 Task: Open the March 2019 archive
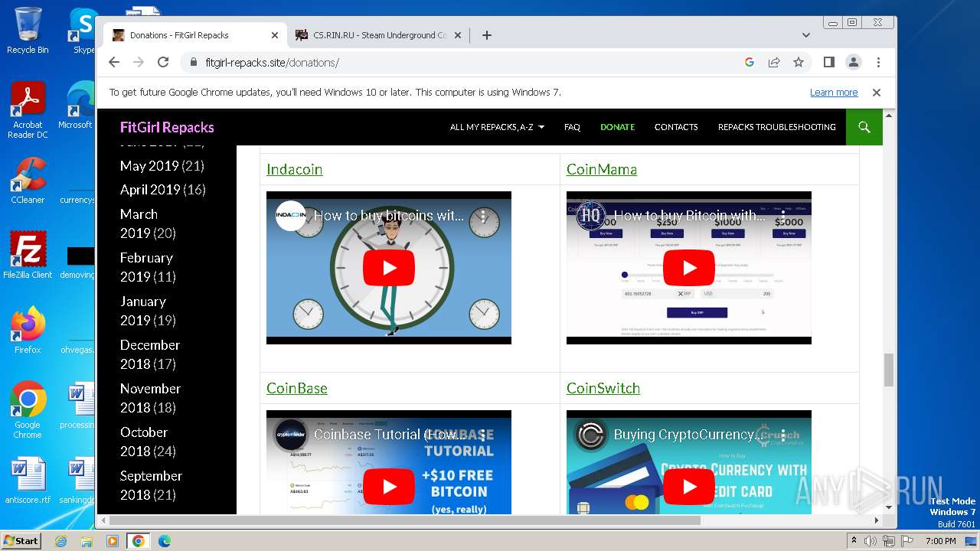point(139,223)
